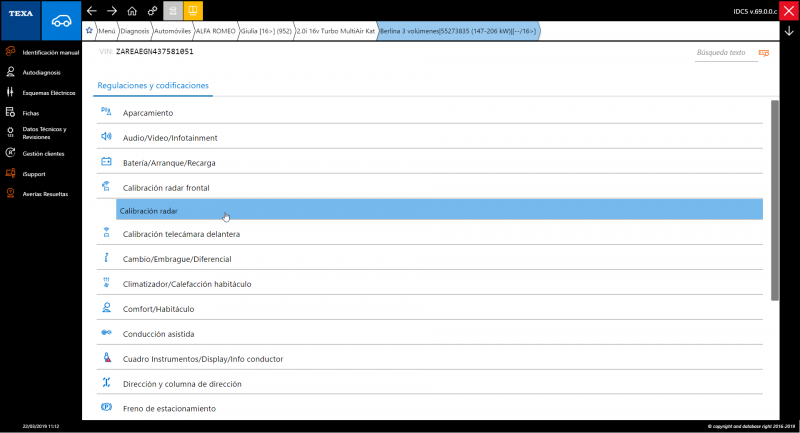800x433 pixels.
Task: Go to the home screen icon
Action: tap(132, 11)
